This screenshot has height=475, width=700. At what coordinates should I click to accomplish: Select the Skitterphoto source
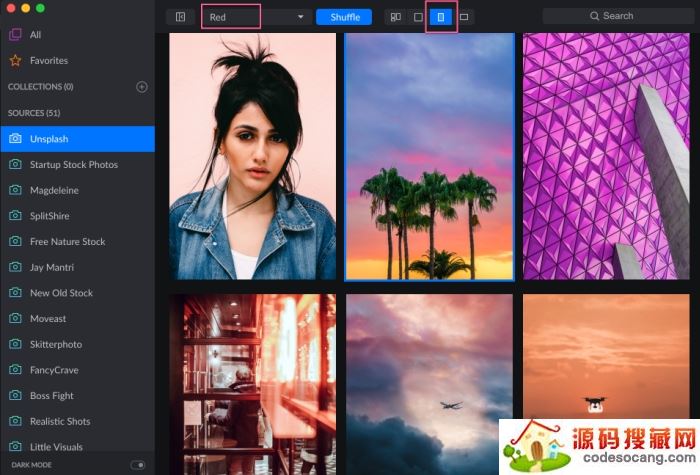(x=77, y=344)
